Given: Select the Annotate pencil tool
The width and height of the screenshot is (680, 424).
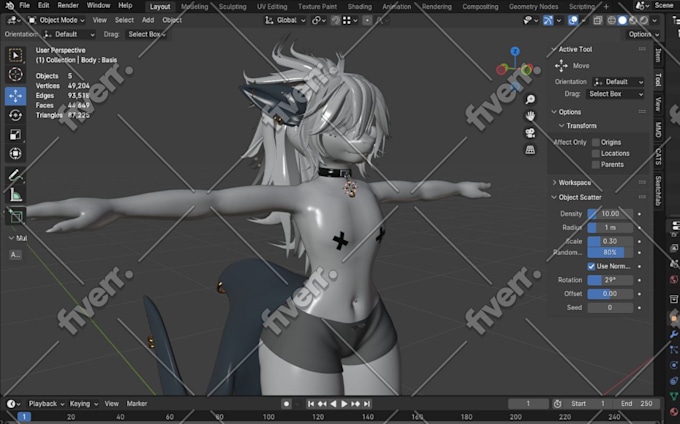Looking at the screenshot, I should (16, 176).
